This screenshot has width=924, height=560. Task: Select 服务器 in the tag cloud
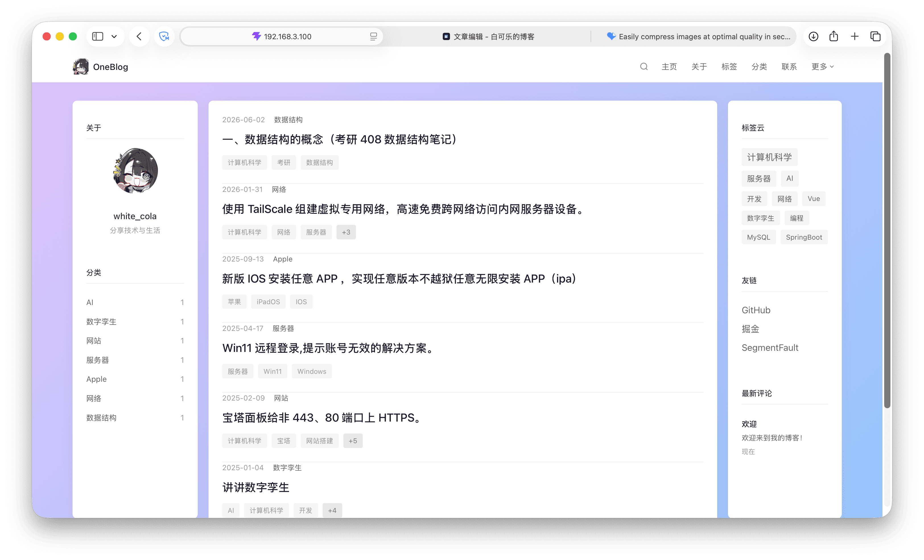click(759, 179)
